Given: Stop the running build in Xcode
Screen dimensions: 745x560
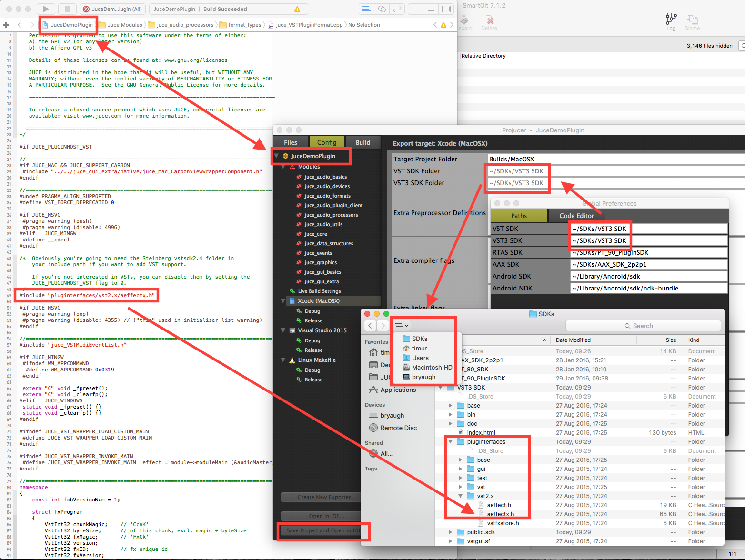Looking at the screenshot, I should pyautogui.click(x=68, y=9).
